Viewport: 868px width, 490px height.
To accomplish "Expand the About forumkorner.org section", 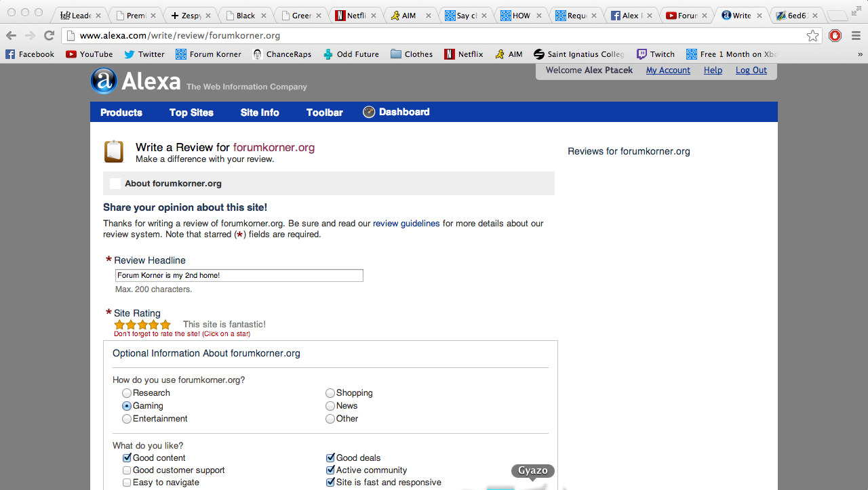I will point(329,183).
